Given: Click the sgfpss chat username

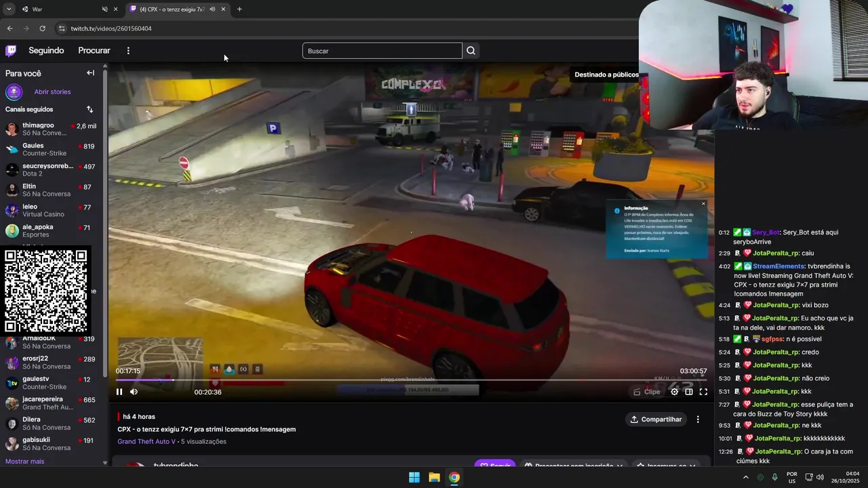Looking at the screenshot, I should click(x=772, y=339).
